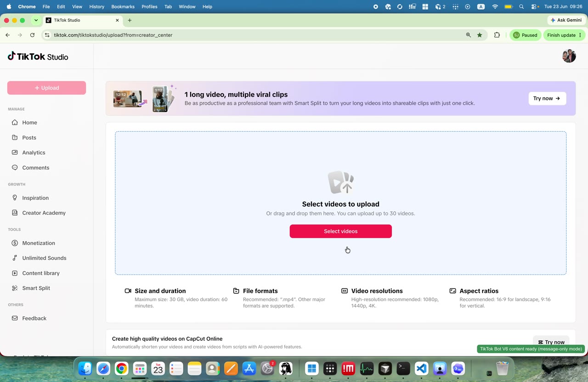Click the red Select videos button
The width and height of the screenshot is (588, 382).
(340, 231)
